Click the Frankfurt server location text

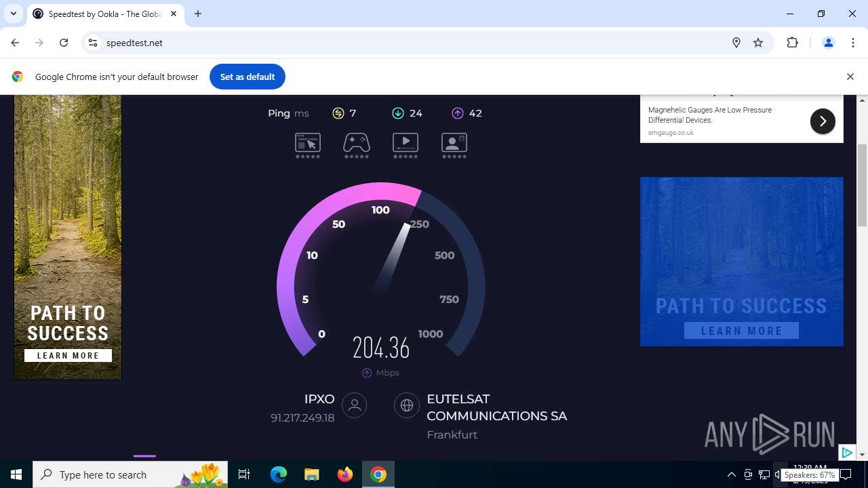(452, 434)
